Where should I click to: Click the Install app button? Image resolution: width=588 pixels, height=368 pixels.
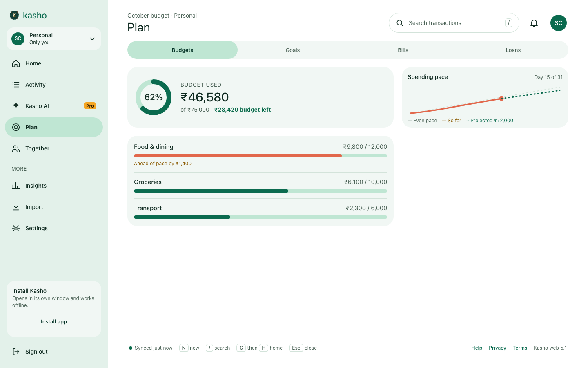(54, 322)
